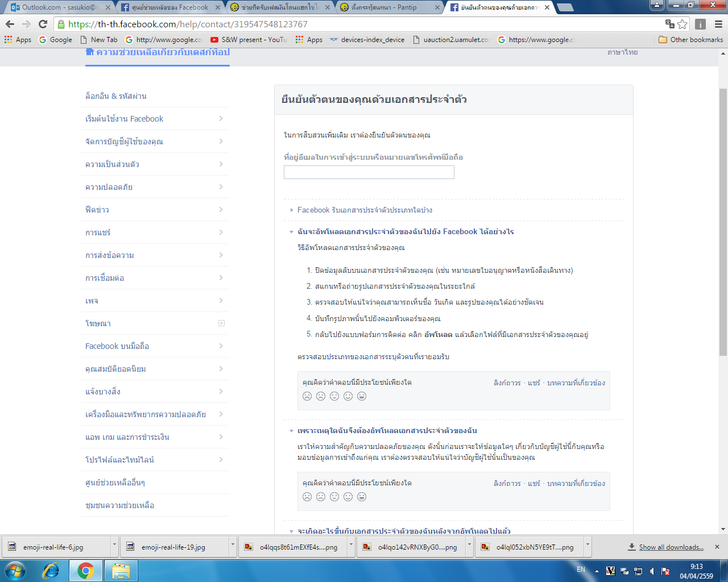This screenshot has width=728, height=582.
Task: Click 'ชุมชนความช่วยเหลือ' in the sidebar
Action: (120, 505)
